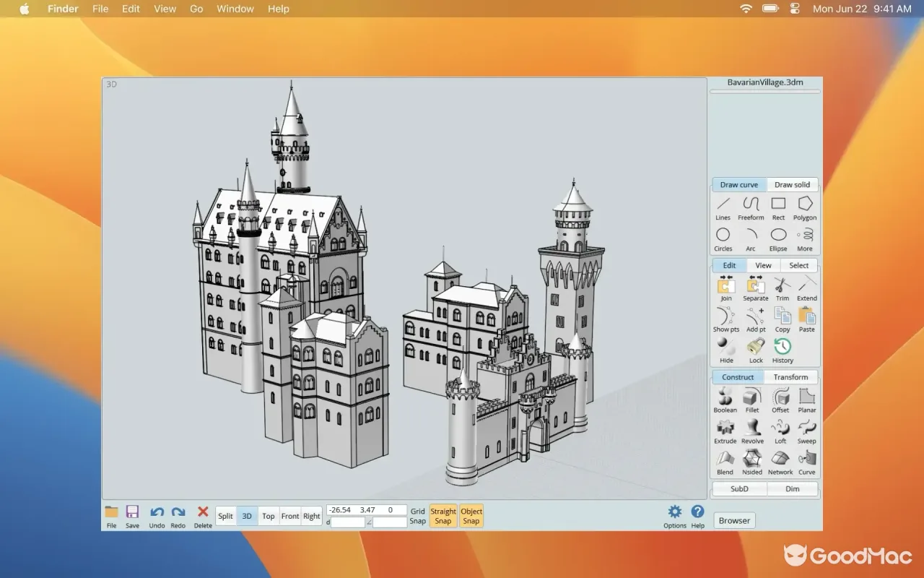
Task: Click the Redo arrow
Action: click(178, 517)
